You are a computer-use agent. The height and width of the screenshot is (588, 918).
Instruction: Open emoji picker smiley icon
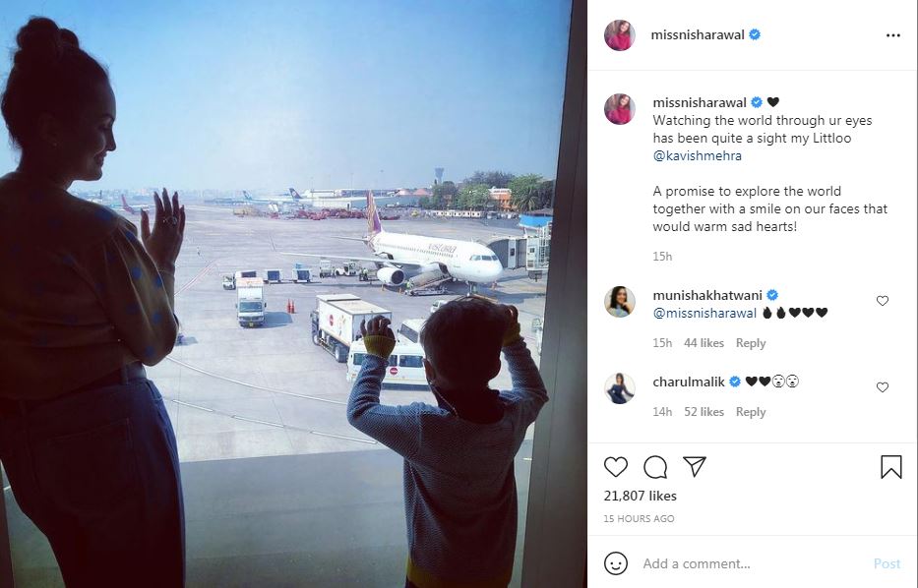pos(615,563)
